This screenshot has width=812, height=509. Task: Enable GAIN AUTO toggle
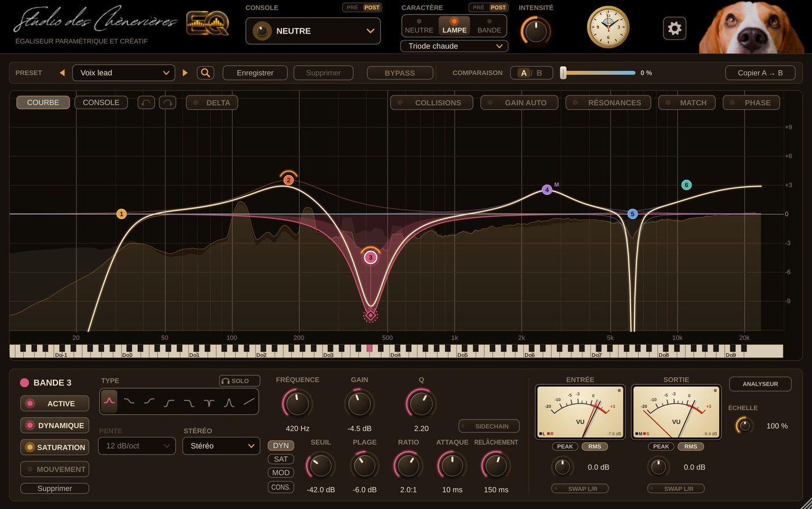point(519,103)
